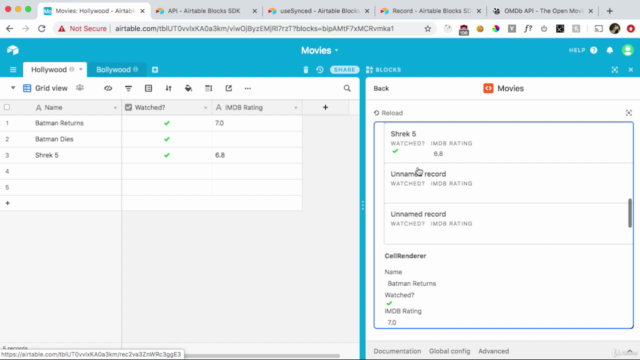This screenshot has height=360, width=640.
Task: Expand the views sidebar arrow
Action: click(x=13, y=88)
